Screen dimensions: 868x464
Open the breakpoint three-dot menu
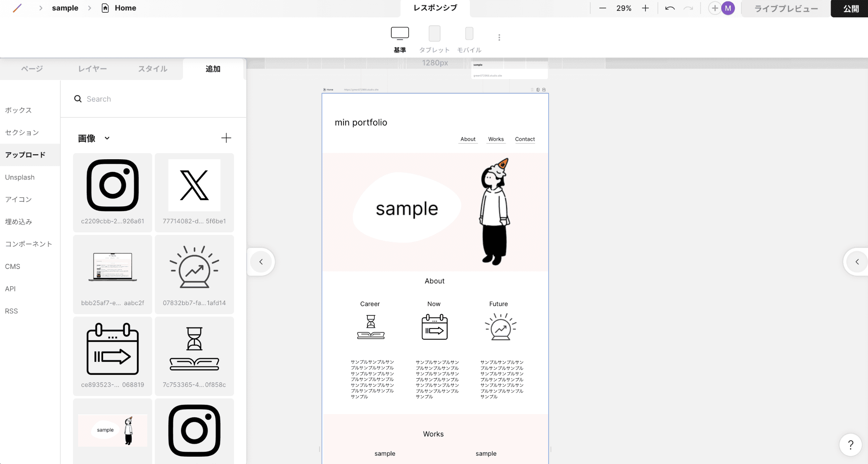(x=499, y=37)
